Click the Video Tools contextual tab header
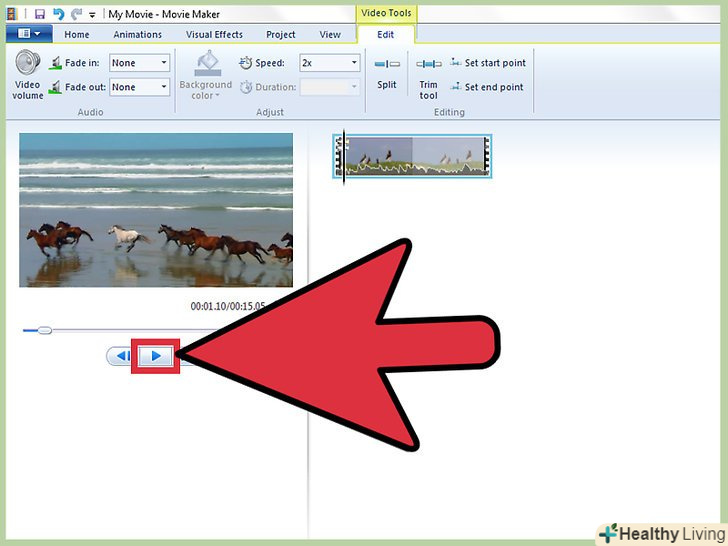This screenshot has width=728, height=546. (386, 13)
